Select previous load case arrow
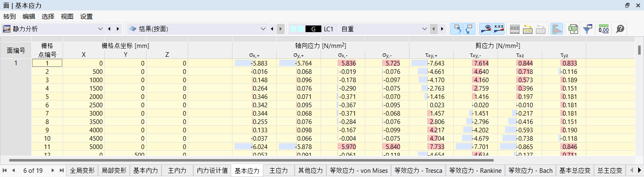The height and width of the screenshot is (177, 644). 434,29
